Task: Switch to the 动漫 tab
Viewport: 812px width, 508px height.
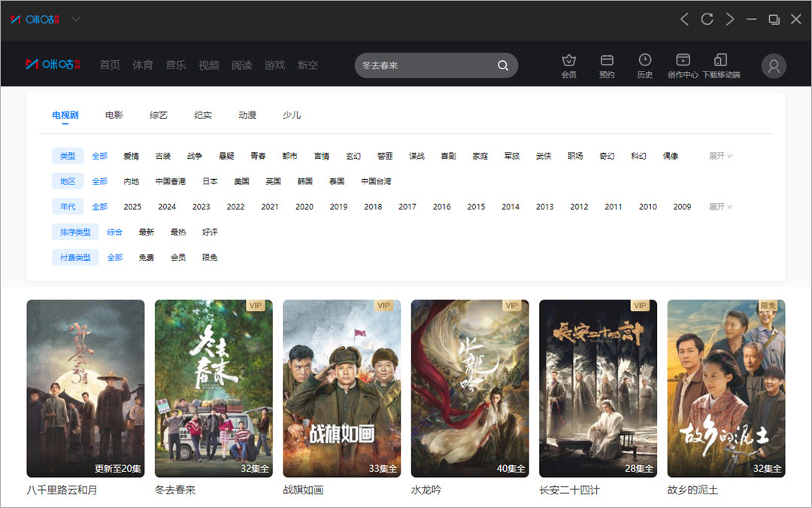Action: click(x=247, y=115)
